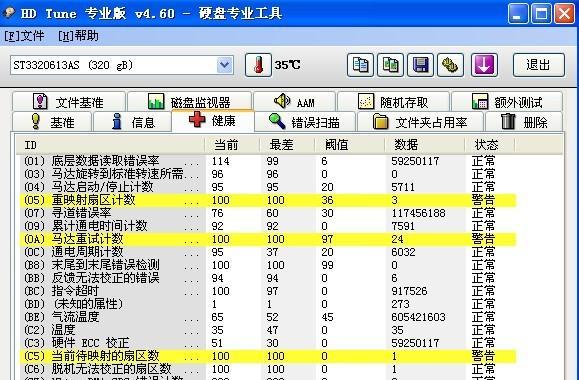Click data value 605421603
This screenshot has width=579, height=380.
[418, 317]
